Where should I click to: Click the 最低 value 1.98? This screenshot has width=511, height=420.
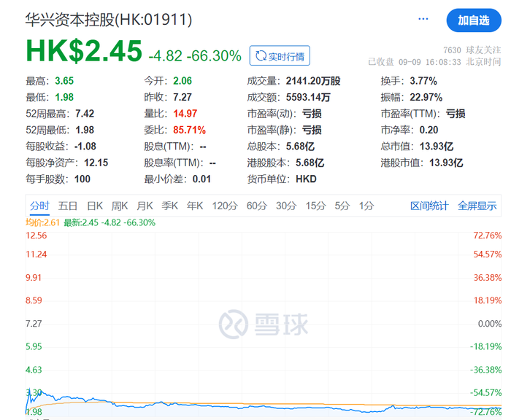click(x=64, y=97)
